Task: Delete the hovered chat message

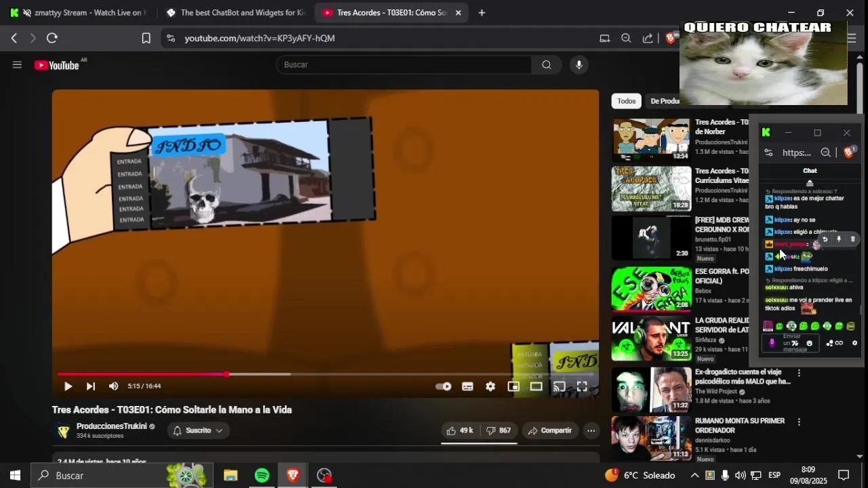Action: click(852, 239)
